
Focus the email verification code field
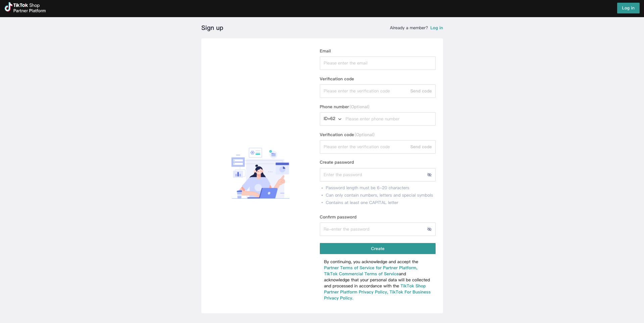364,91
